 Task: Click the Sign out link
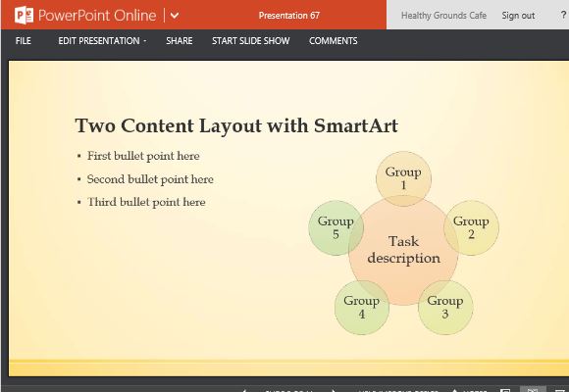pyautogui.click(x=518, y=16)
